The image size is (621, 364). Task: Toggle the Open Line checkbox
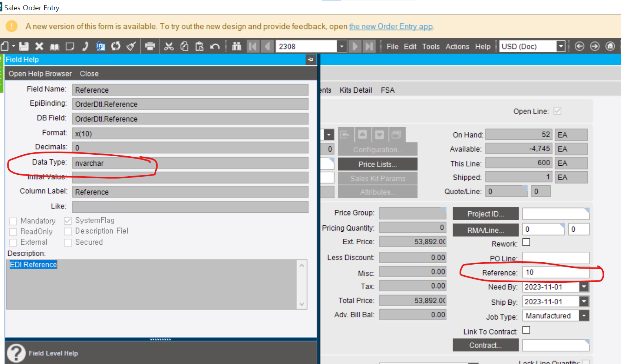(557, 111)
